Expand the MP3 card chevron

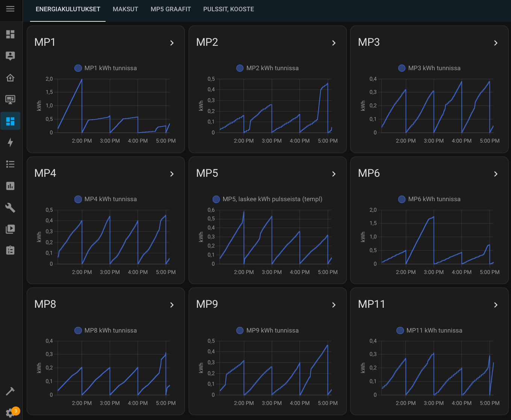pos(496,43)
